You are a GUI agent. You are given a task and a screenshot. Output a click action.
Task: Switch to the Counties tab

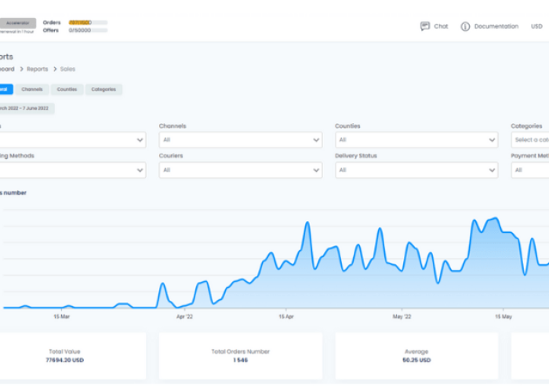[67, 89]
